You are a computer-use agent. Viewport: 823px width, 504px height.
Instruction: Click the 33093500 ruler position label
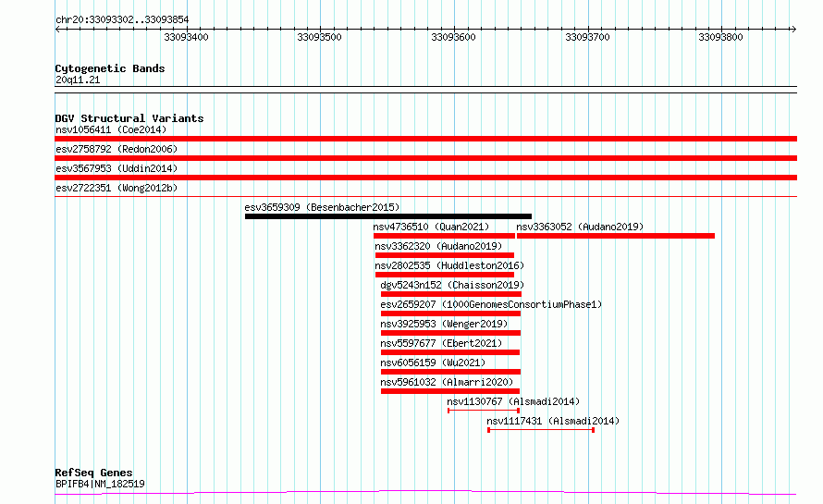coord(319,37)
